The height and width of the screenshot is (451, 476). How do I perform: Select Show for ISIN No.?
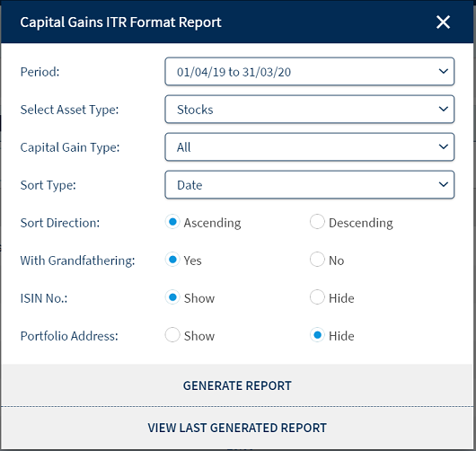pos(172,297)
